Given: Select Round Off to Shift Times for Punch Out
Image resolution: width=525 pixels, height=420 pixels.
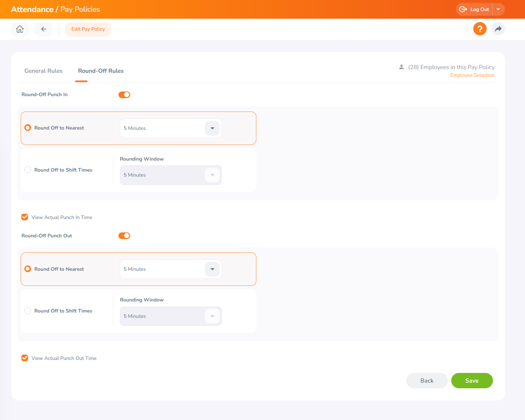Looking at the screenshot, I should 28,311.
